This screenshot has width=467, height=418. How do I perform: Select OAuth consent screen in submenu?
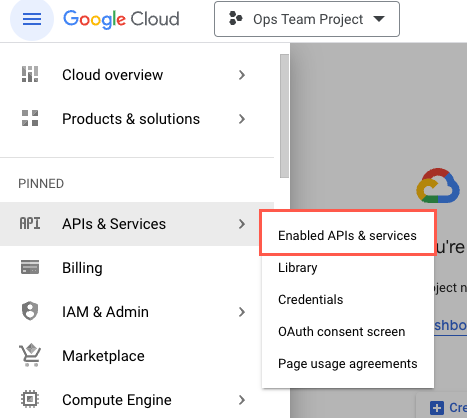(x=348, y=332)
